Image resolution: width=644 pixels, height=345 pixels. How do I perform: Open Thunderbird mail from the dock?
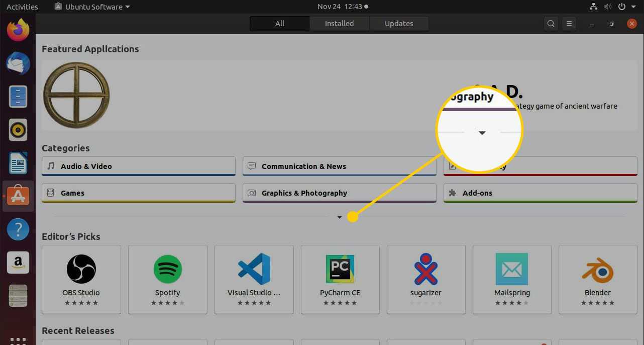[x=18, y=63]
